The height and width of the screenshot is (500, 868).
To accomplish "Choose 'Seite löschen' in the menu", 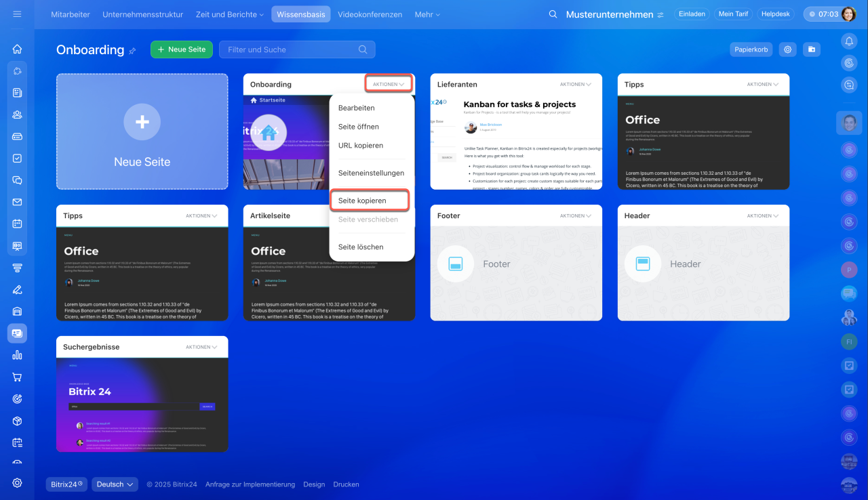I will click(361, 247).
